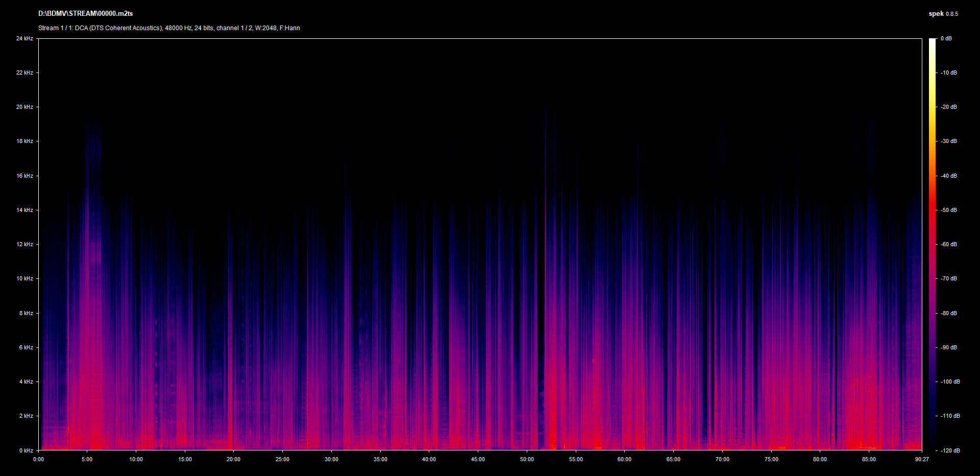Viewport: 980px width, 476px height.
Task: Click the 20:00 time axis marker
Action: point(233,459)
